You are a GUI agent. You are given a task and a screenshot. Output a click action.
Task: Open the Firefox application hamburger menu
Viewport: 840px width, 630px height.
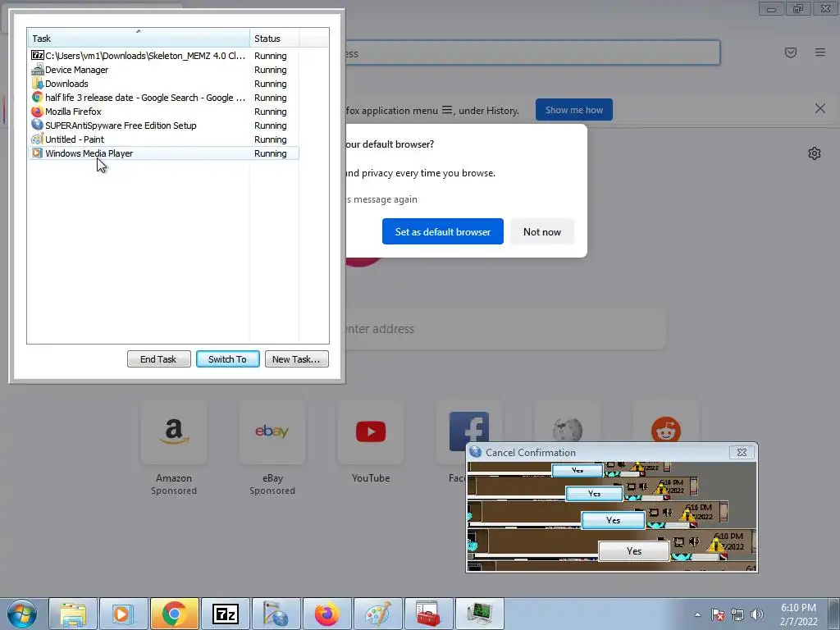pos(820,52)
